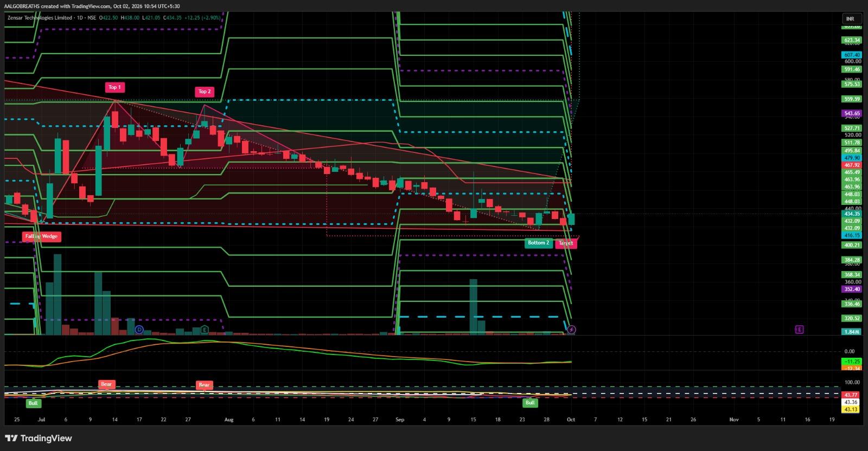Click the 'Bottom 2' pattern label
Screen dimensions: 868x451
pyautogui.click(x=538, y=243)
